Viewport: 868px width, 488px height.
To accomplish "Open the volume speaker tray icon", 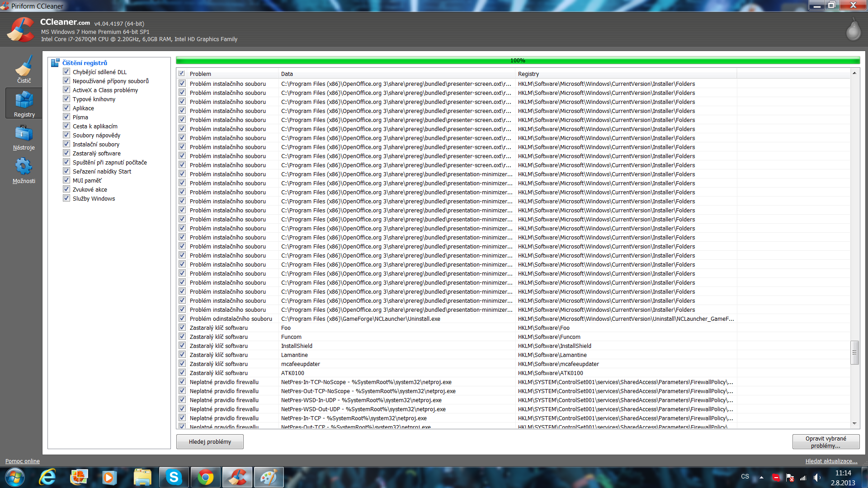I will coord(817,478).
